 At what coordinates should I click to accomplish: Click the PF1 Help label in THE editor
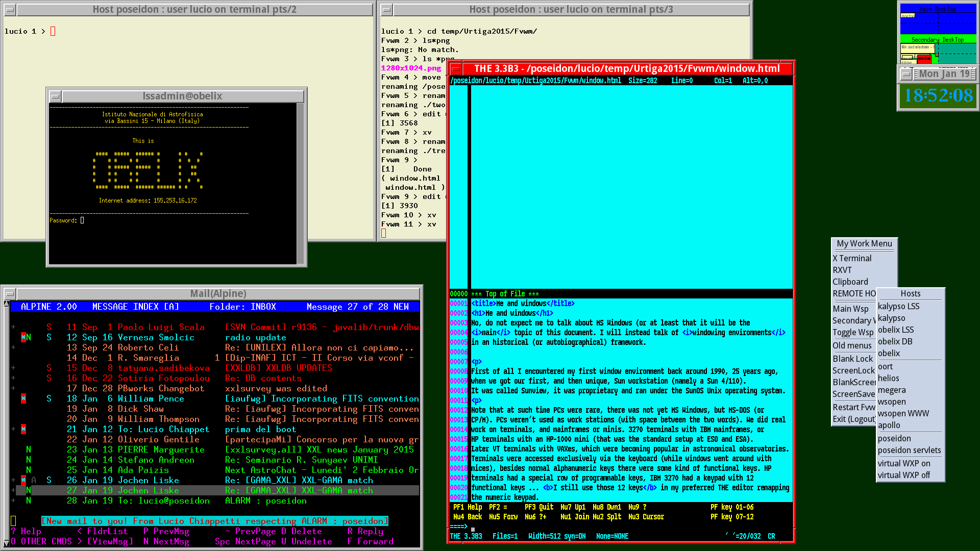pos(468,507)
